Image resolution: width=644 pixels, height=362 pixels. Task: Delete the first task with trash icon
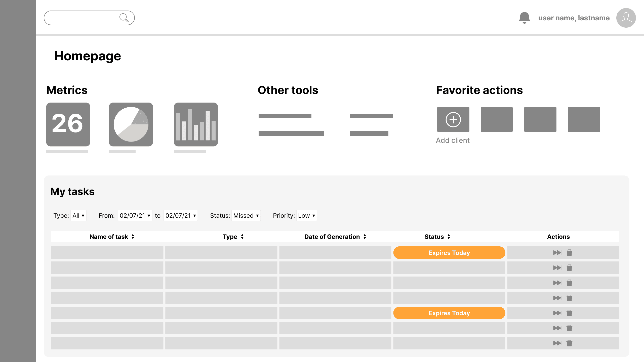569,253
